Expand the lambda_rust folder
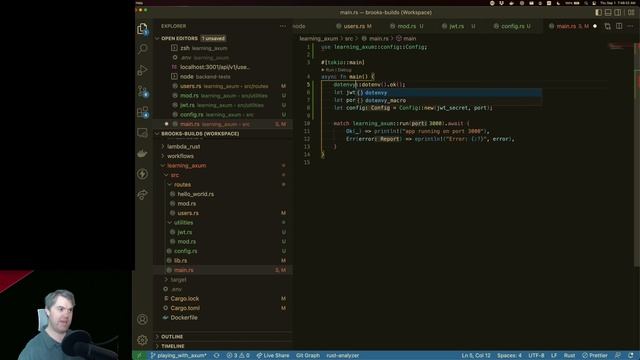This screenshot has width=640, height=360. 183,147
